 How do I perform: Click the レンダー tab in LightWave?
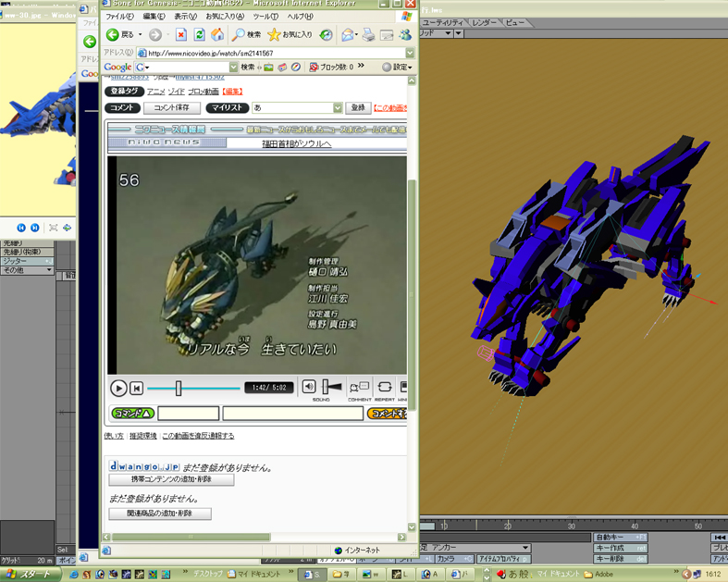[485, 22]
